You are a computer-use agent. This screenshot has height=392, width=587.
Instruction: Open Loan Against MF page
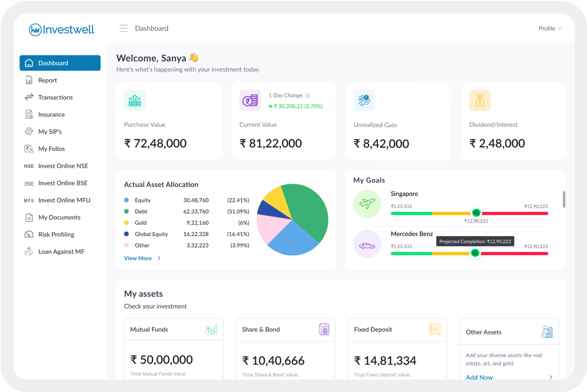pyautogui.click(x=61, y=252)
